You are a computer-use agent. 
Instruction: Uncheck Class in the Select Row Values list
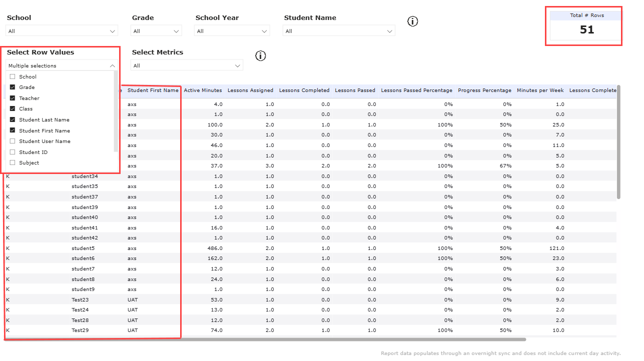click(x=12, y=108)
